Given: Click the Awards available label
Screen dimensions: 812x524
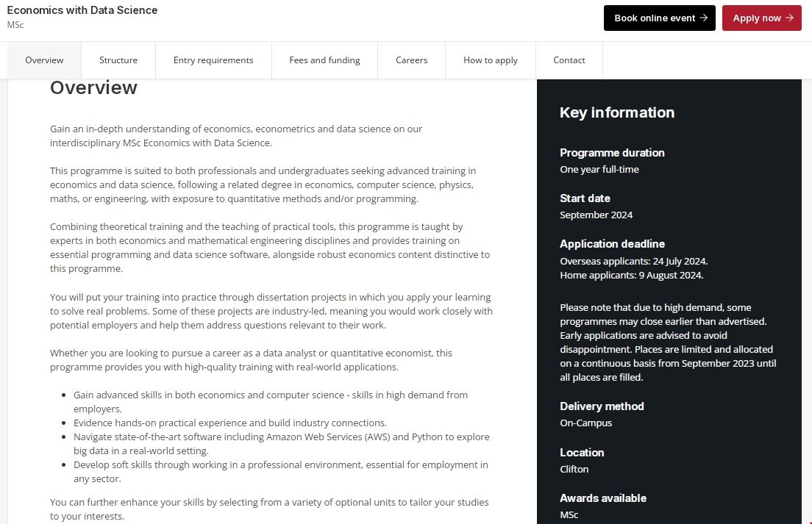Looking at the screenshot, I should [x=603, y=498].
